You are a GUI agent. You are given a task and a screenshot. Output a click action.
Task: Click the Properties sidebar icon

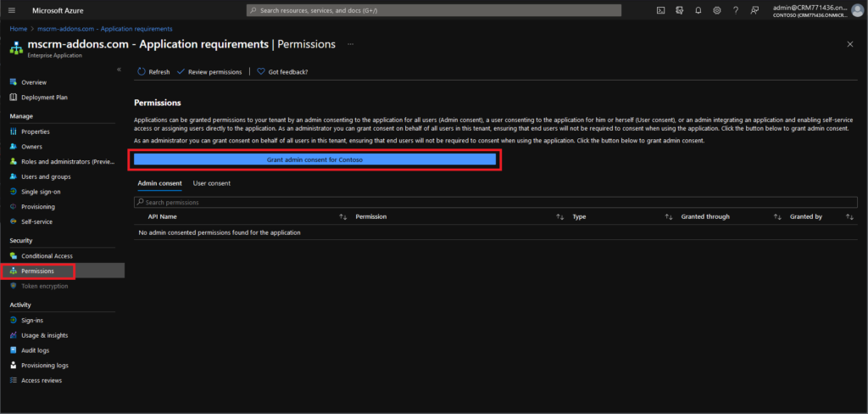click(14, 131)
